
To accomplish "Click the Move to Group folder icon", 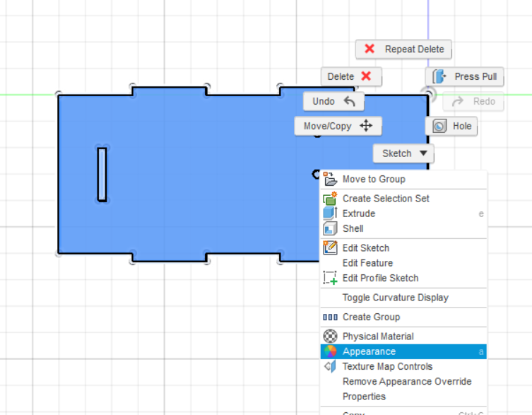I will click(x=330, y=179).
